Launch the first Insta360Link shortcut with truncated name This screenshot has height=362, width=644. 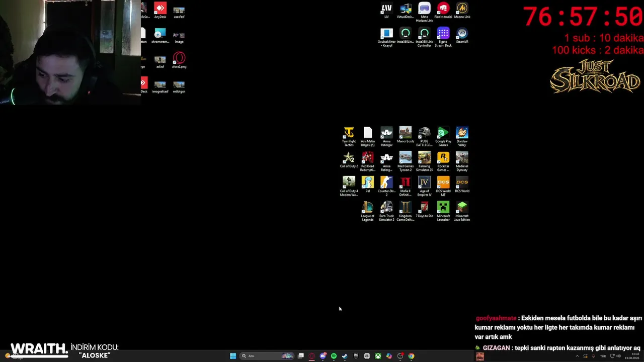click(406, 36)
